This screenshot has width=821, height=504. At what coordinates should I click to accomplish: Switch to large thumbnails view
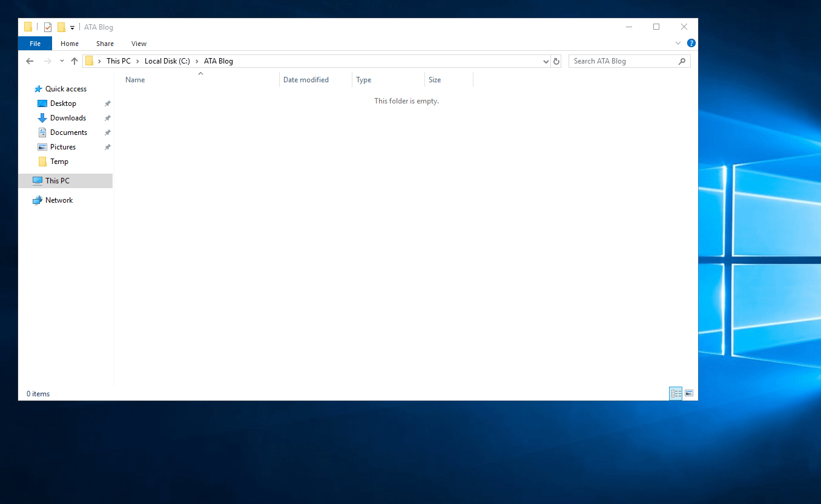tap(689, 393)
